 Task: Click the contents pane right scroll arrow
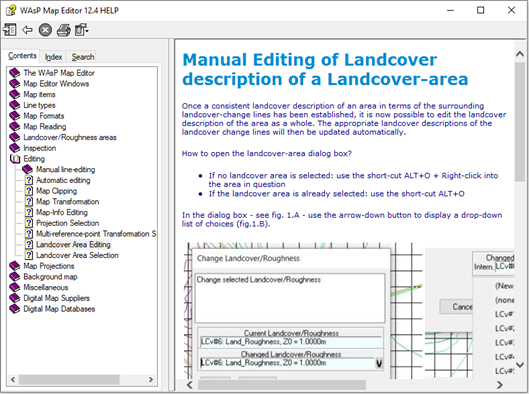coord(151,379)
